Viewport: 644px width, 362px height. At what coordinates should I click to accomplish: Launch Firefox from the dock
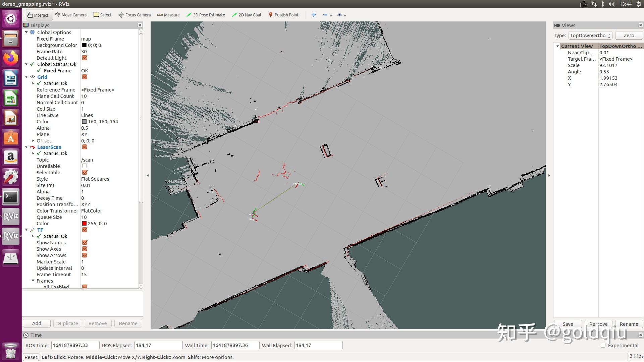(10, 58)
